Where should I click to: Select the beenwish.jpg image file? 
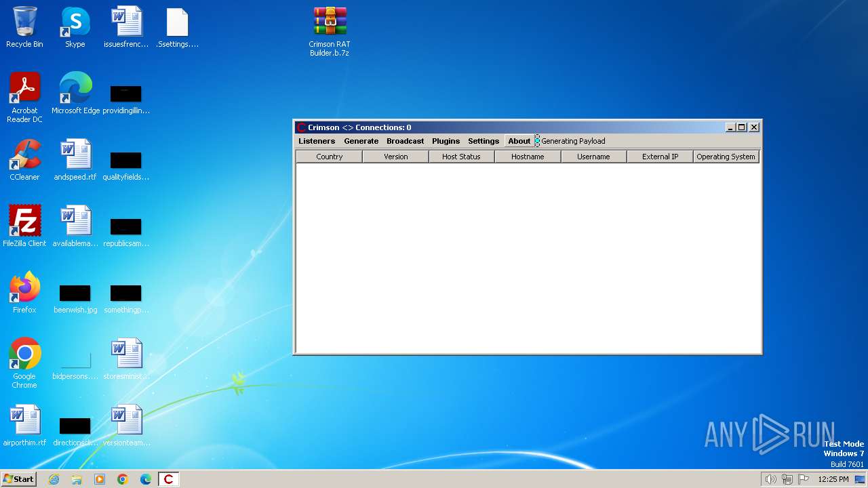75,298
